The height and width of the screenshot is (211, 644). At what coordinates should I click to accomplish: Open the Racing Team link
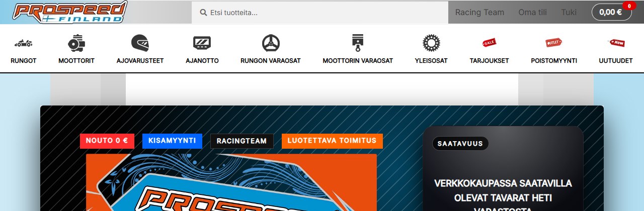(x=479, y=13)
